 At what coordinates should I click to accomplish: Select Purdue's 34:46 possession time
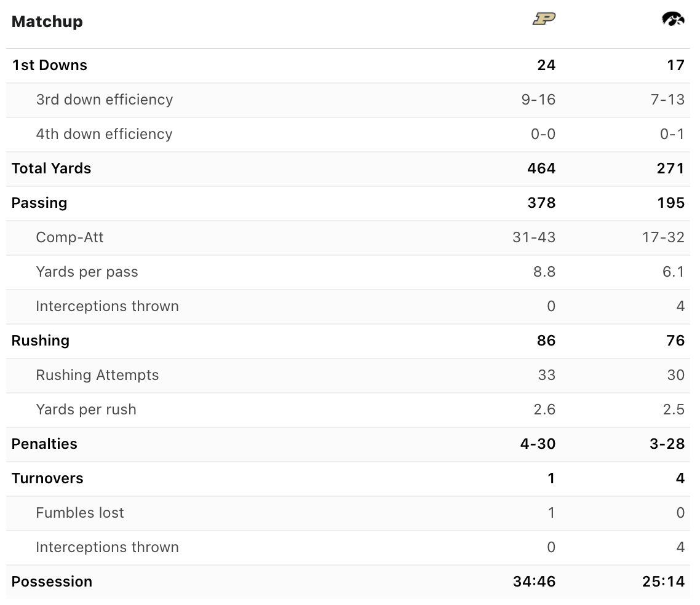535,582
